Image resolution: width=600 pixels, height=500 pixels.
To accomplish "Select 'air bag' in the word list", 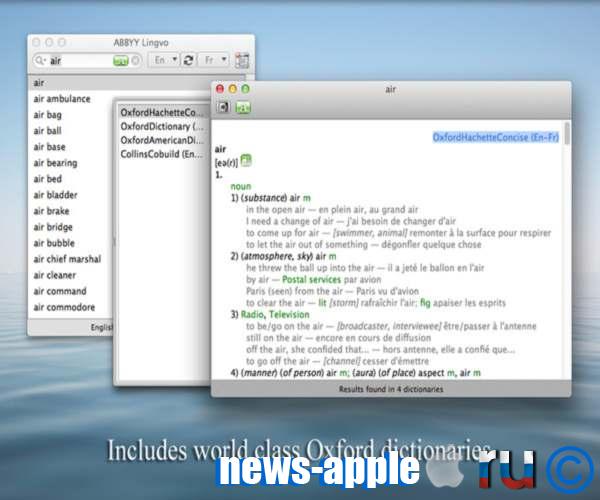I will click(x=47, y=115).
